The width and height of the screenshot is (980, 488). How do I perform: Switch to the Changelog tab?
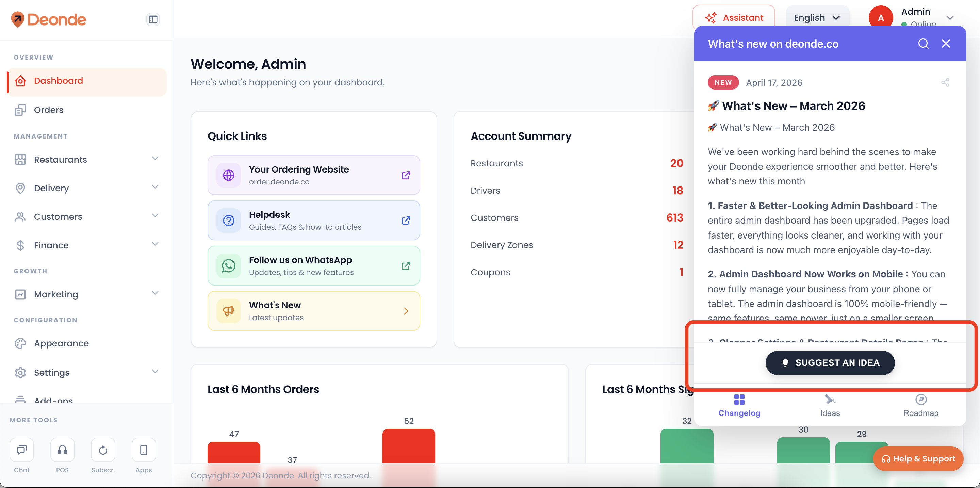point(739,406)
